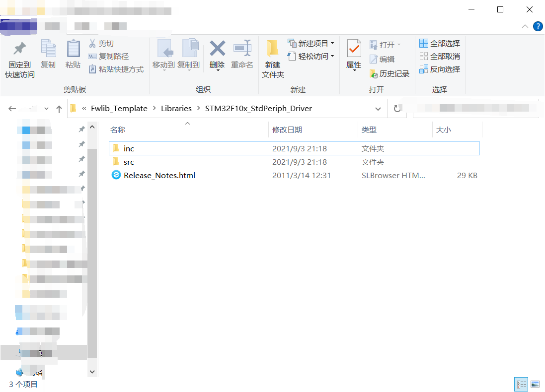Show hidden path levels with « chevron
Viewport: 545px width, 392px height.
click(84, 109)
